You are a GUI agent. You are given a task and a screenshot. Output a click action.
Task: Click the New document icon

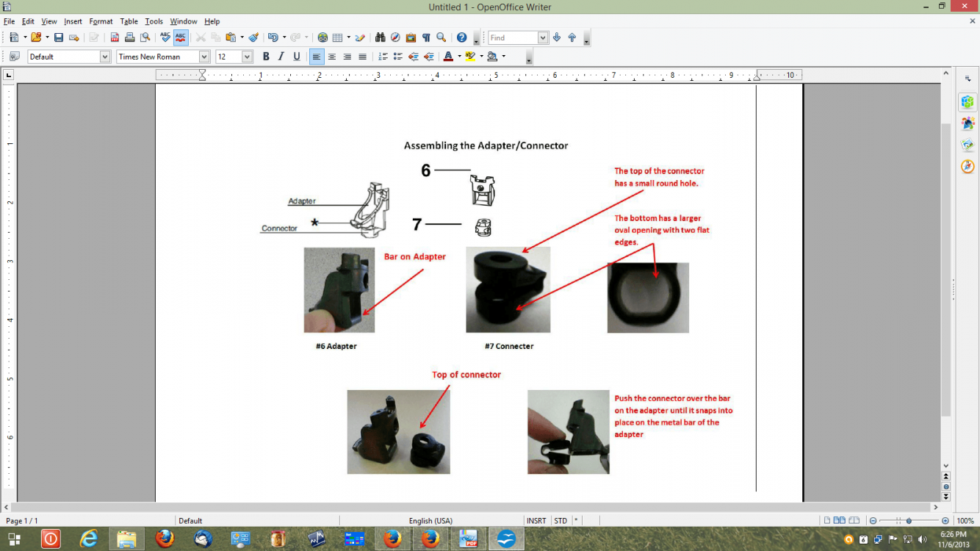point(14,37)
